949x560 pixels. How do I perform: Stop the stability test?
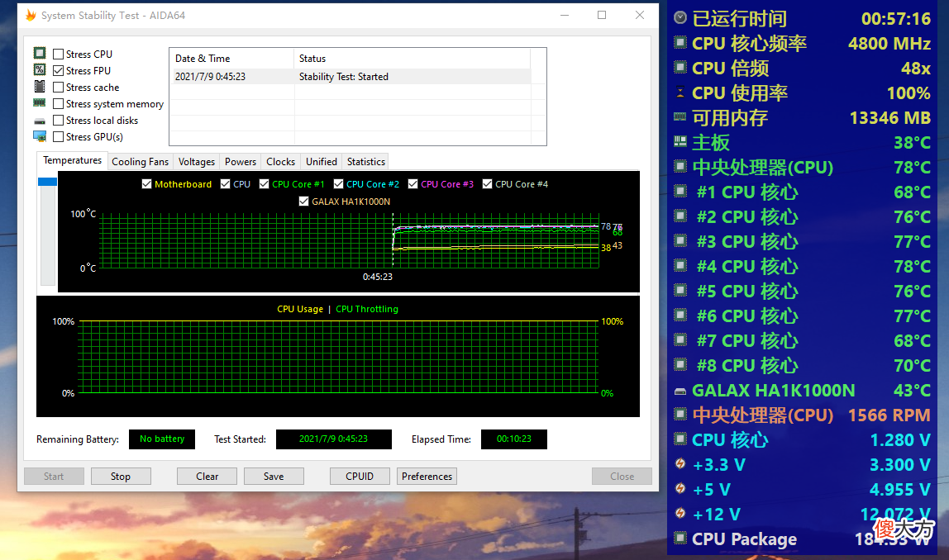pyautogui.click(x=121, y=477)
